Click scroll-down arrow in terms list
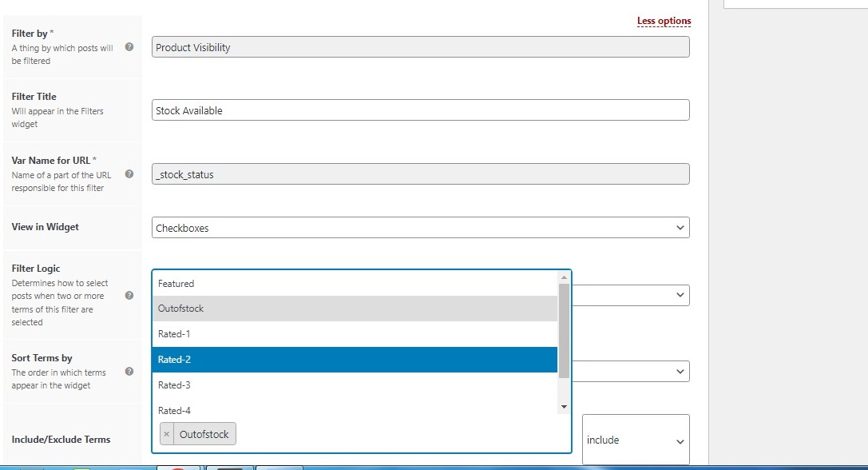This screenshot has height=470, width=868. 564,407
